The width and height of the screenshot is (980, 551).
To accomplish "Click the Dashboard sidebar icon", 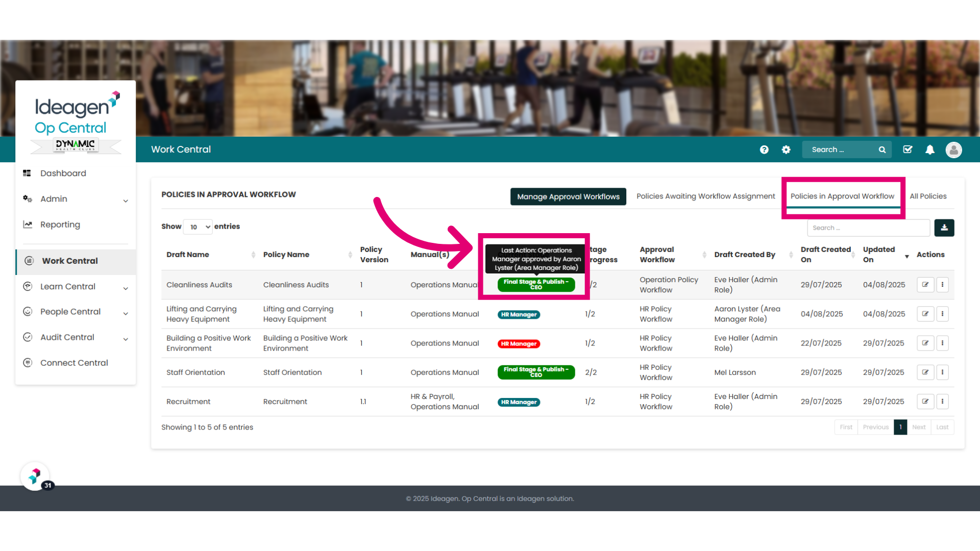I will [27, 173].
